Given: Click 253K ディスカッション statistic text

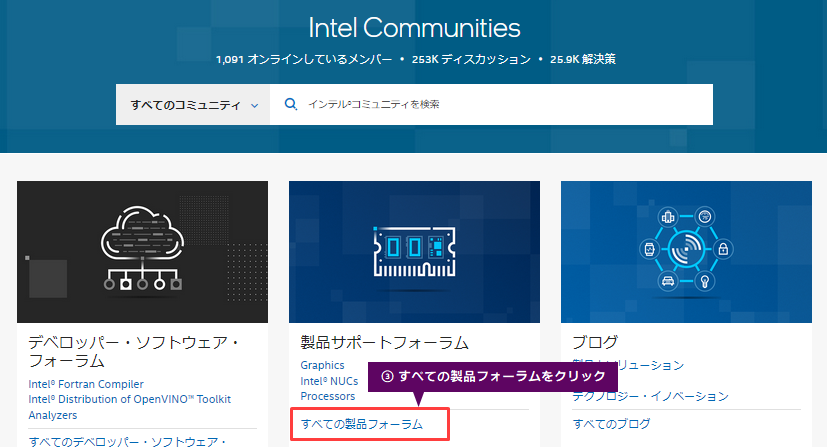Looking at the screenshot, I should click(x=471, y=60).
